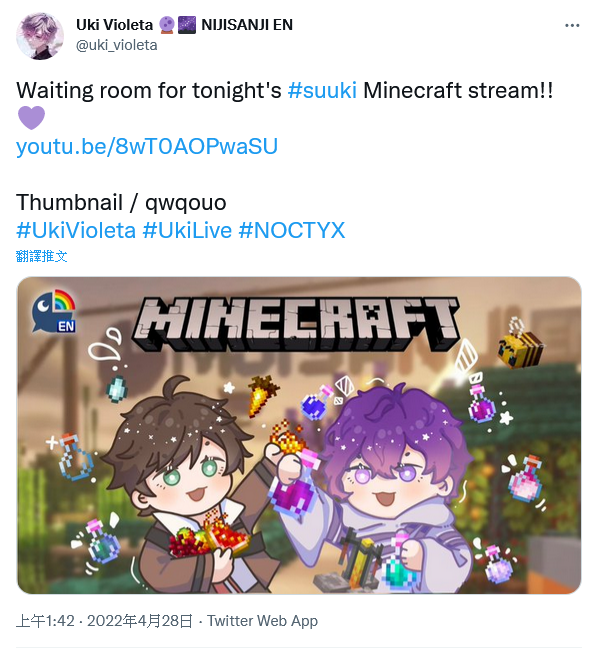Click the crystal ball emoji in the name
The width and height of the screenshot is (598, 648).
coord(167,25)
